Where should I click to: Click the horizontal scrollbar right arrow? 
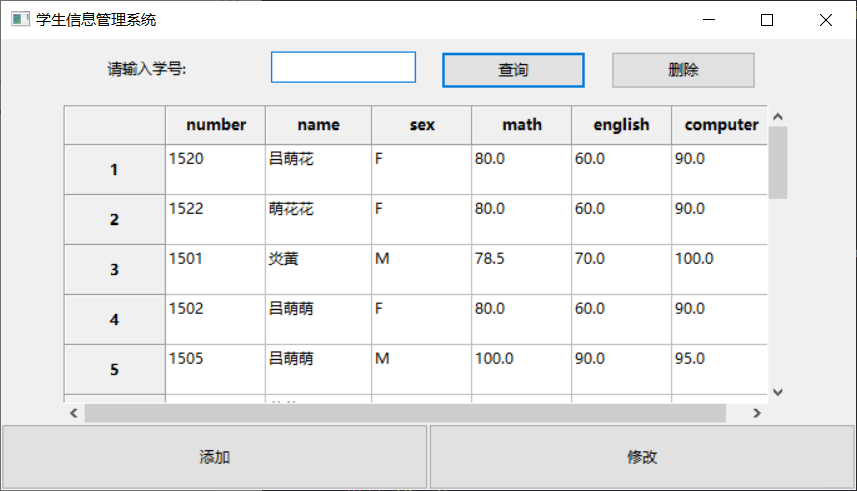pos(756,413)
